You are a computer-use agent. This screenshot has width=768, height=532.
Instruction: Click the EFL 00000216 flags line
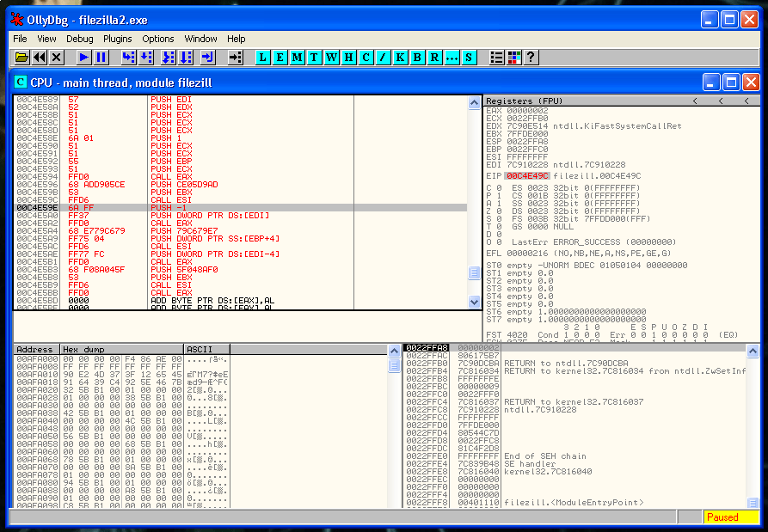tap(579, 254)
